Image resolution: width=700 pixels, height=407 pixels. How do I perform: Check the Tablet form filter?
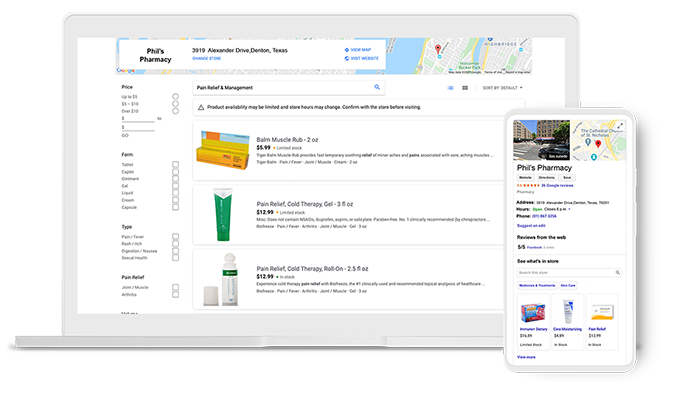[x=175, y=164]
